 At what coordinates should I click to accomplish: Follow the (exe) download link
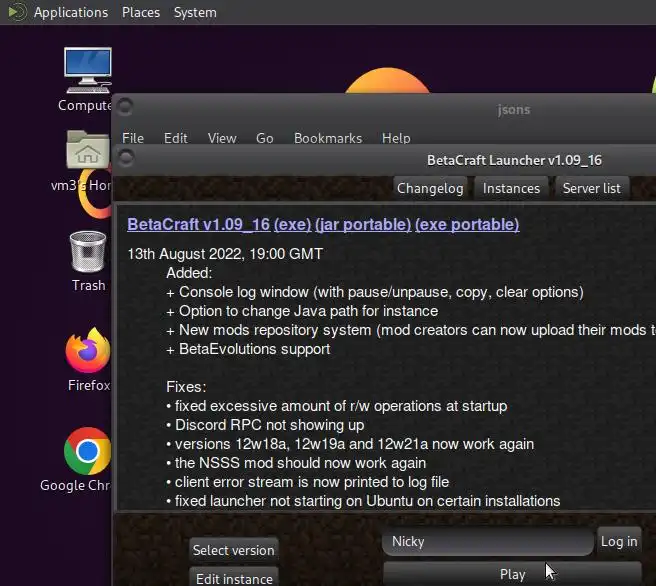[292, 224]
